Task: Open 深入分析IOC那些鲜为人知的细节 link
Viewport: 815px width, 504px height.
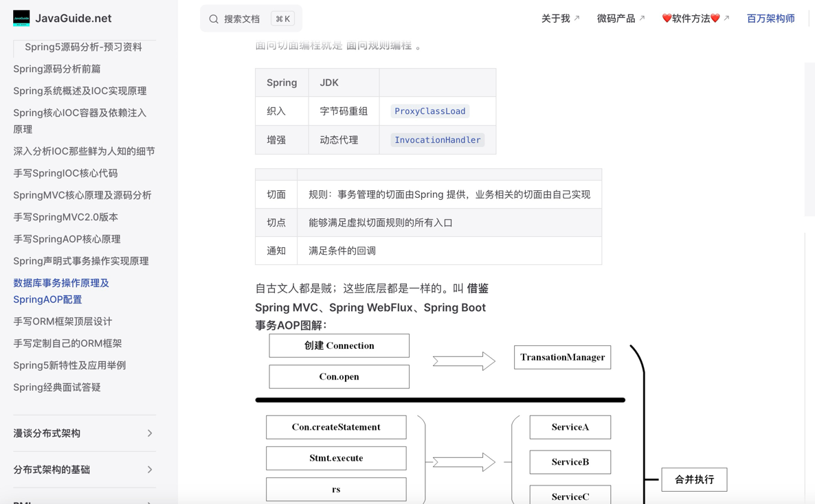Action: [x=84, y=151]
